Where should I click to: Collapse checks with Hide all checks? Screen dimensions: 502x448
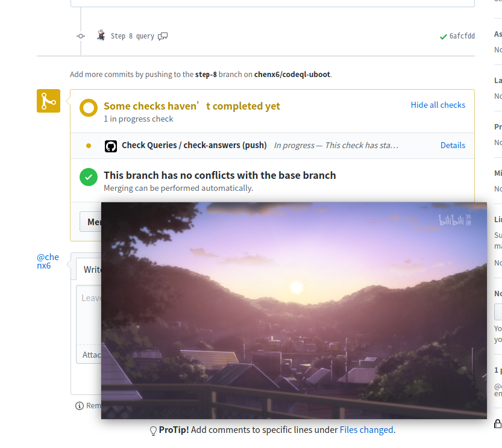tap(438, 105)
